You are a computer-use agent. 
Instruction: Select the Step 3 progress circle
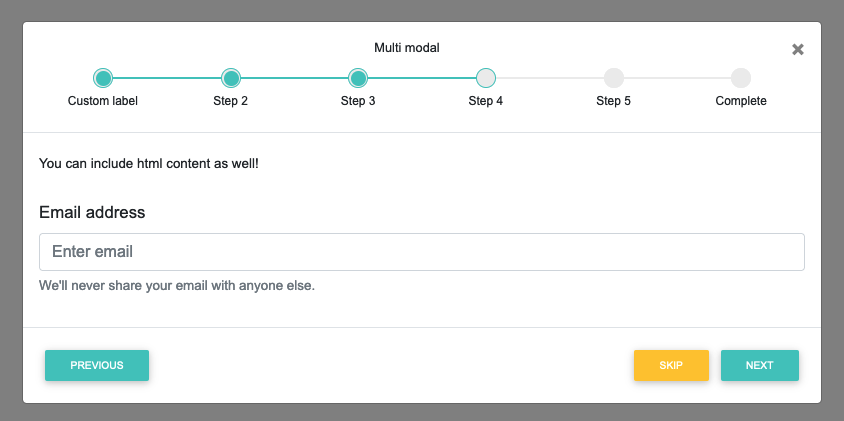click(x=358, y=78)
